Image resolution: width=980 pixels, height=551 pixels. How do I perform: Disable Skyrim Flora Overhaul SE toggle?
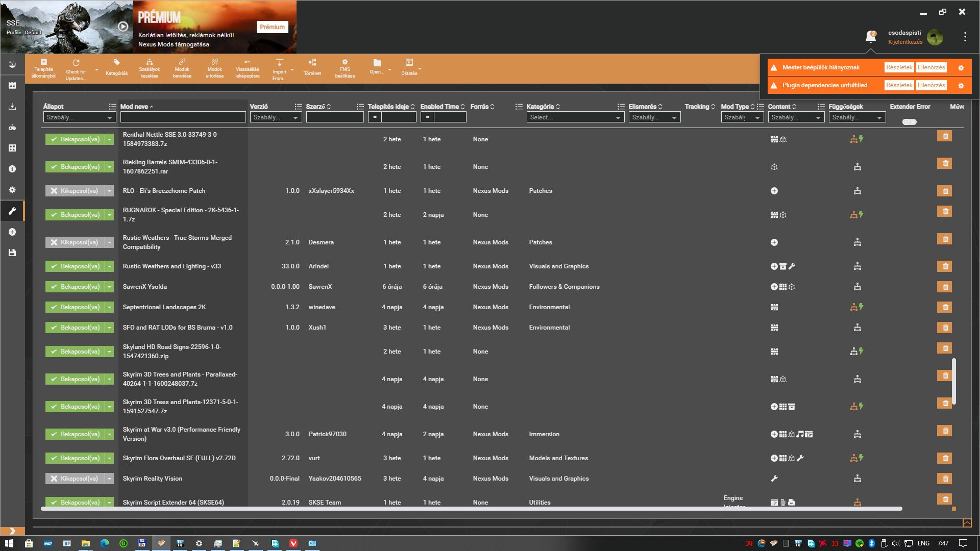click(75, 458)
